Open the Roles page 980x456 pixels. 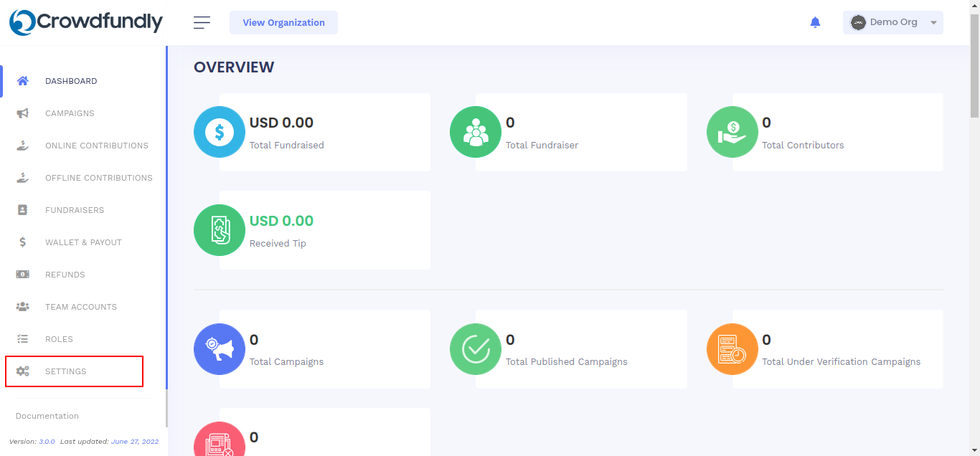83,339
